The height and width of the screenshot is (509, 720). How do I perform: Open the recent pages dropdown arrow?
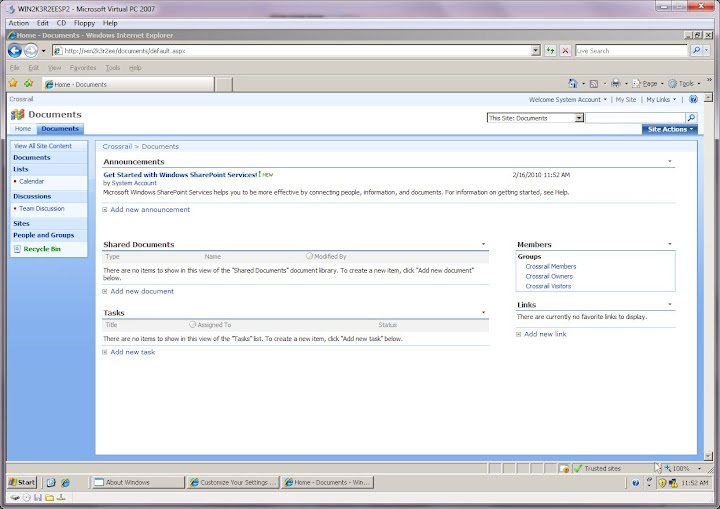click(x=43, y=51)
